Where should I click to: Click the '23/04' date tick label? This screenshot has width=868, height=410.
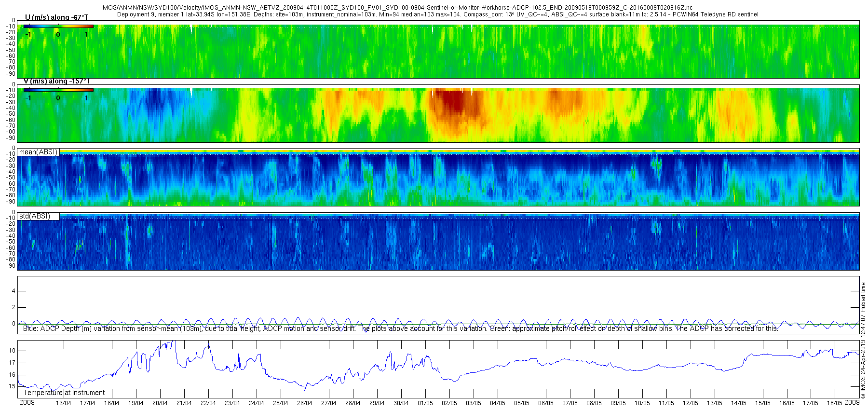click(x=232, y=403)
